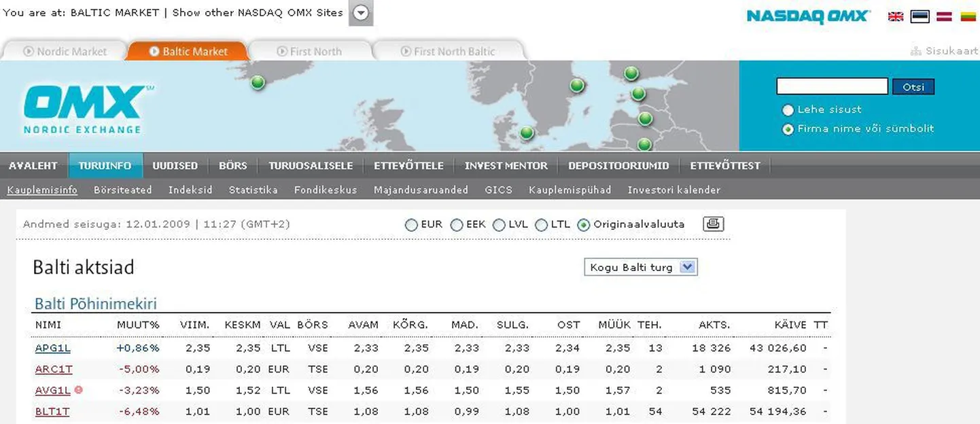
Task: Open the BÖRS menu item
Action: 233,166
